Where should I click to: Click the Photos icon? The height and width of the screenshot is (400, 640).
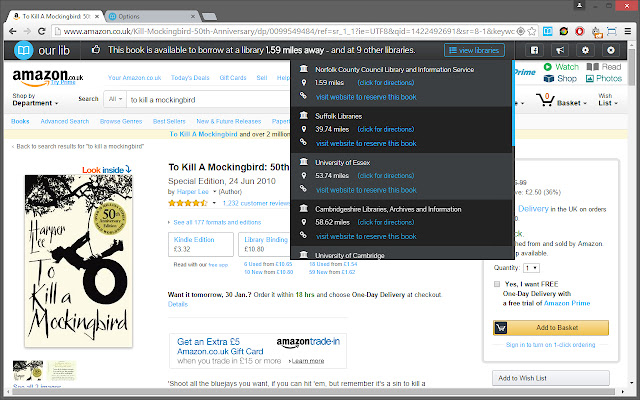pyautogui.click(x=589, y=78)
